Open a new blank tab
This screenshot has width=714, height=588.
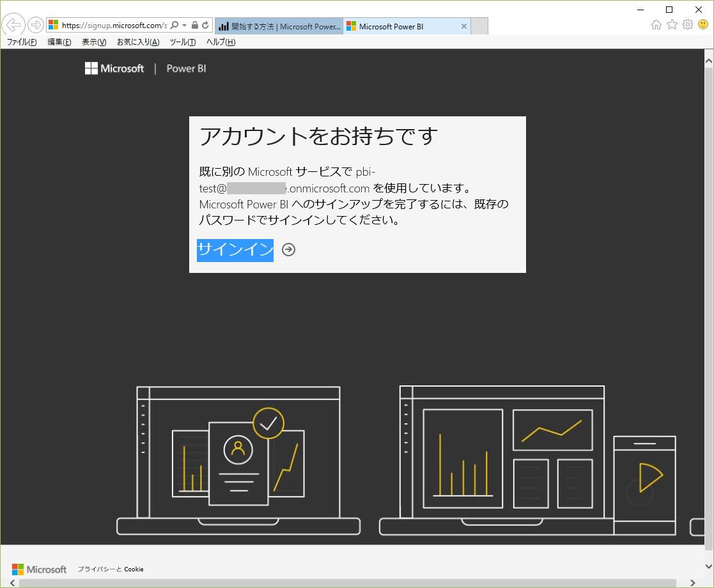[479, 26]
